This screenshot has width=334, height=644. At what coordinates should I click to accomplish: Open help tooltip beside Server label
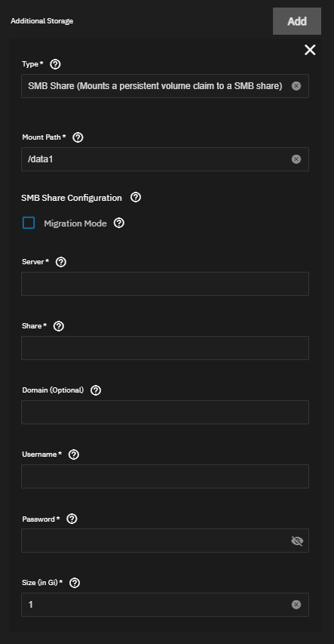(x=61, y=262)
